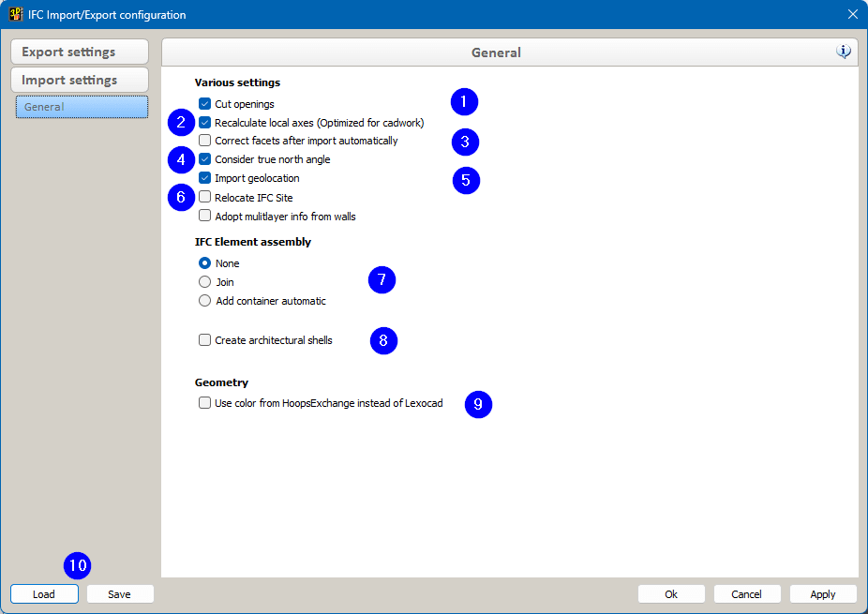Enable Correct facets after import automatically
Screen dimensions: 868x614
click(204, 141)
